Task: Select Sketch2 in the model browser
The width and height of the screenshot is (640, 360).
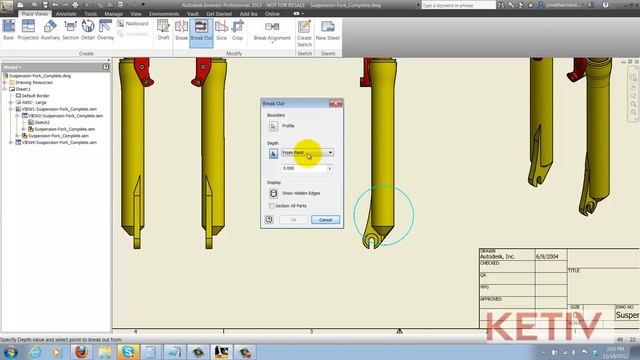Action: pyautogui.click(x=42, y=122)
